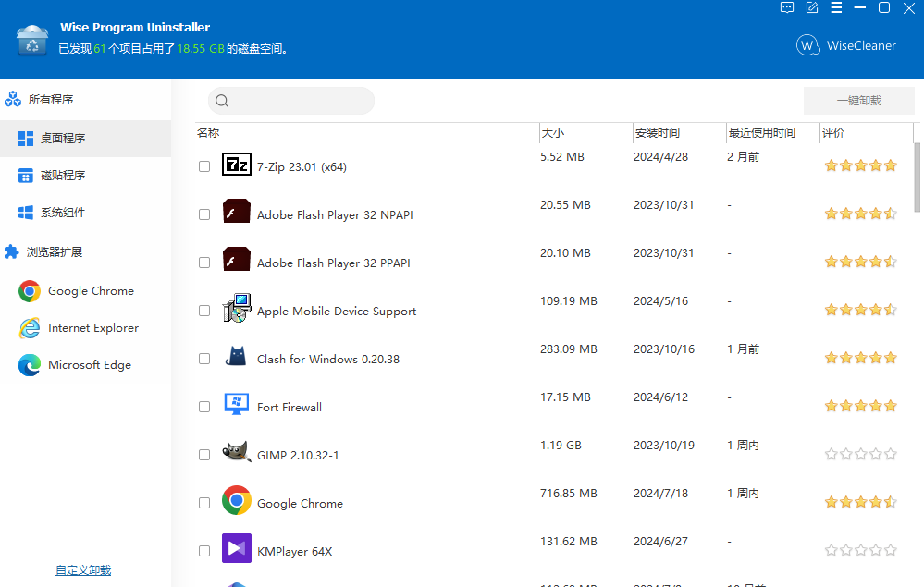This screenshot has height=587, width=924.
Task: Select the GIMP program icon
Action: [237, 454]
